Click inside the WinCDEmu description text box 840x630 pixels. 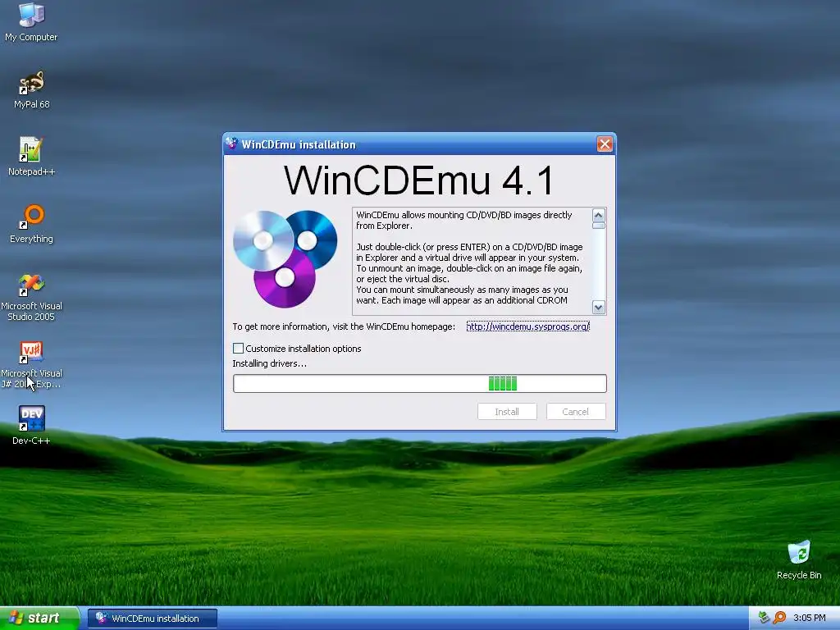472,261
